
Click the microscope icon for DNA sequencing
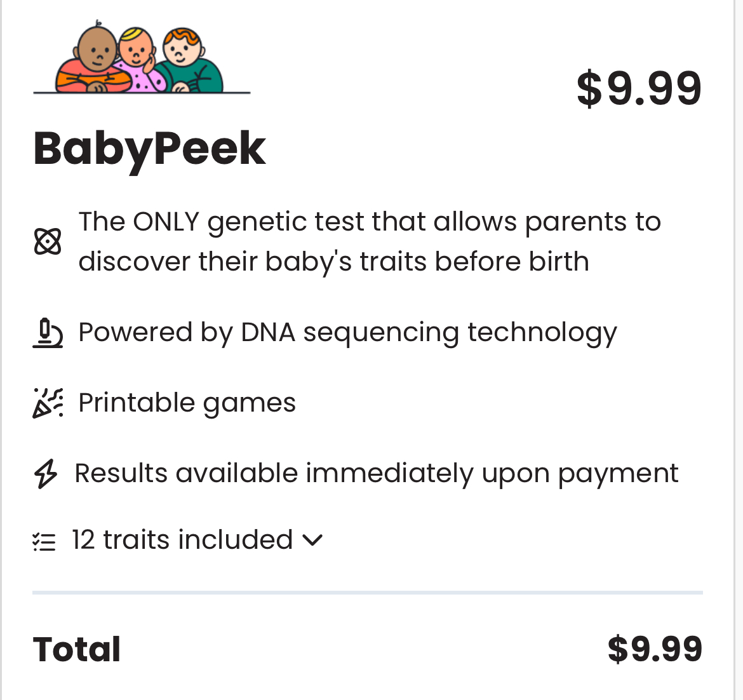click(x=48, y=333)
